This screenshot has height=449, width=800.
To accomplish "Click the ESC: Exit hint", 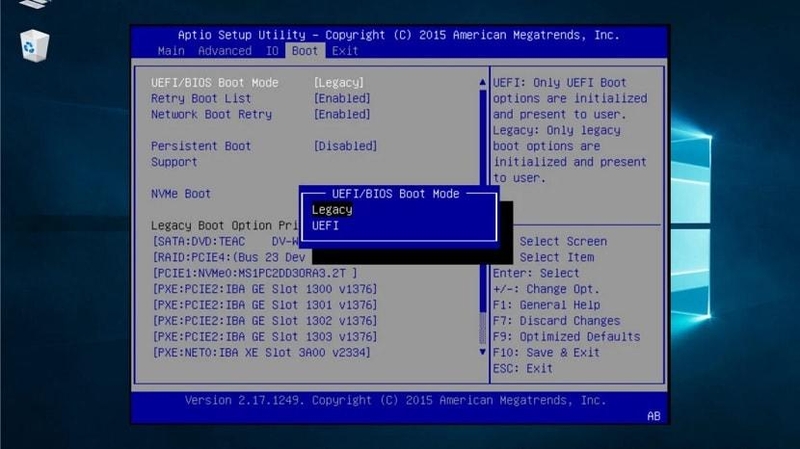I will tap(522, 368).
